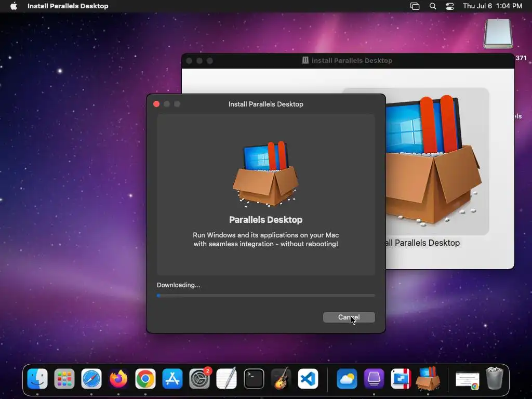The width and height of the screenshot is (532, 399).
Task: Launch Firefox from the Dock
Action: [x=118, y=378]
